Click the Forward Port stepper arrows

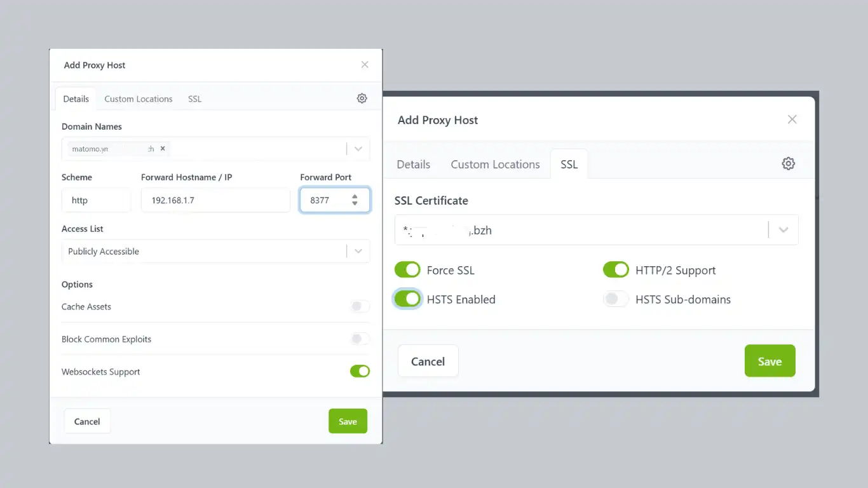click(355, 200)
